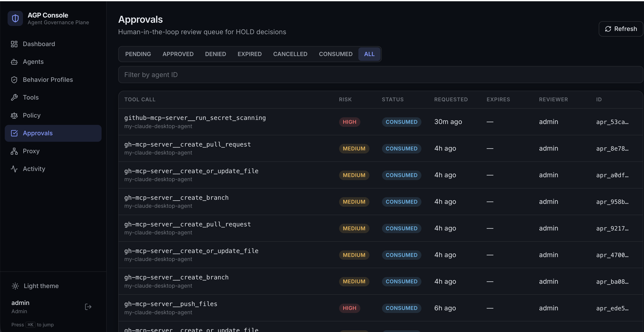Go to the Policy page
This screenshot has height=332, width=644.
pos(32,115)
